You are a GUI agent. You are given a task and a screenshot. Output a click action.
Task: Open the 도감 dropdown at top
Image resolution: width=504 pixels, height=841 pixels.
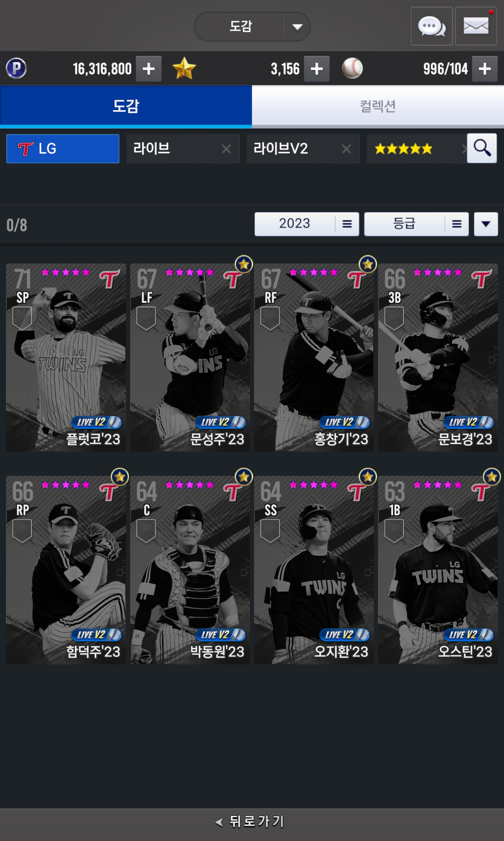[x=252, y=27]
